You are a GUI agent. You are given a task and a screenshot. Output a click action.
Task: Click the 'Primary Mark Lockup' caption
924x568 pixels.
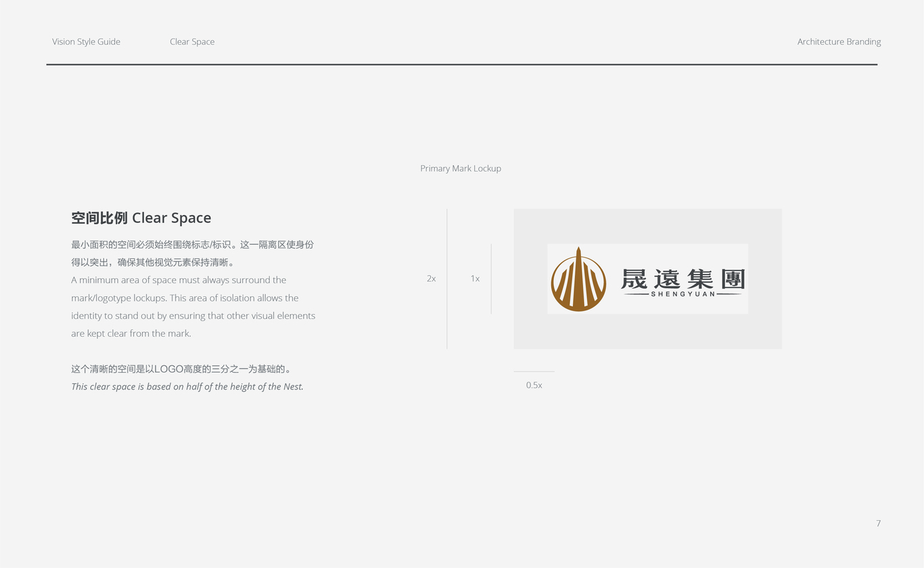click(x=461, y=168)
